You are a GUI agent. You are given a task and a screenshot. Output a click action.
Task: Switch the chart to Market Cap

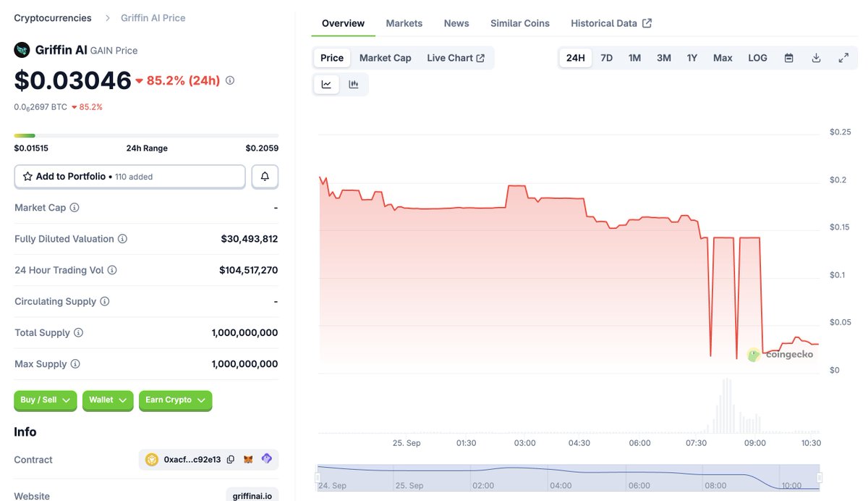pyautogui.click(x=385, y=58)
